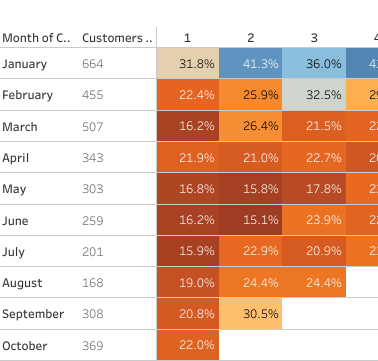
Task: Select the column 1 header
Action: coord(187,38)
